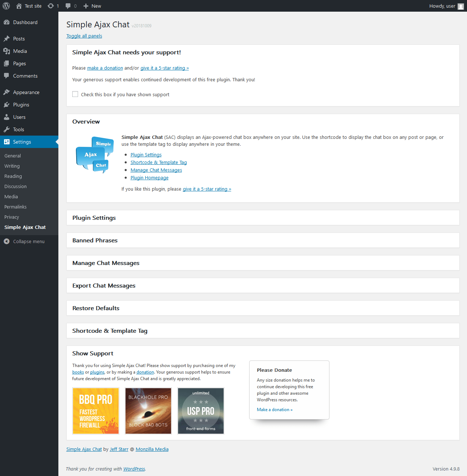Expand the Manage Chat Messages panel
The height and width of the screenshot is (476, 467).
point(263,263)
